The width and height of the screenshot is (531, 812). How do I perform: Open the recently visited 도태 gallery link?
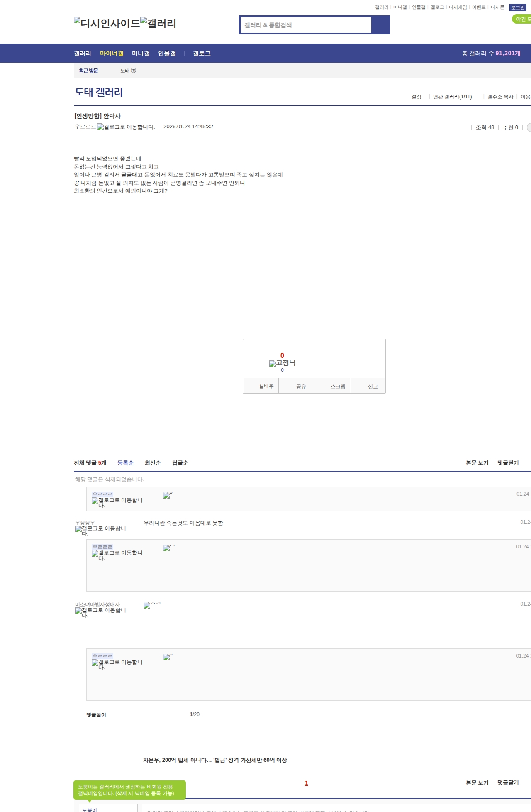click(x=128, y=71)
